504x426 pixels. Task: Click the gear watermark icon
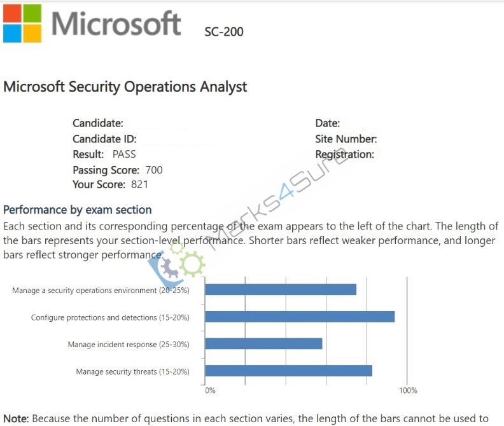[x=176, y=264]
